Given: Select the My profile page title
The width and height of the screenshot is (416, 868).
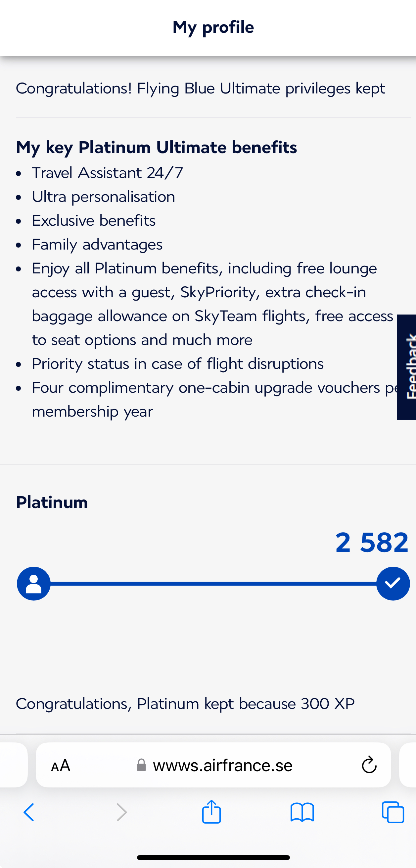Looking at the screenshot, I should [x=213, y=27].
